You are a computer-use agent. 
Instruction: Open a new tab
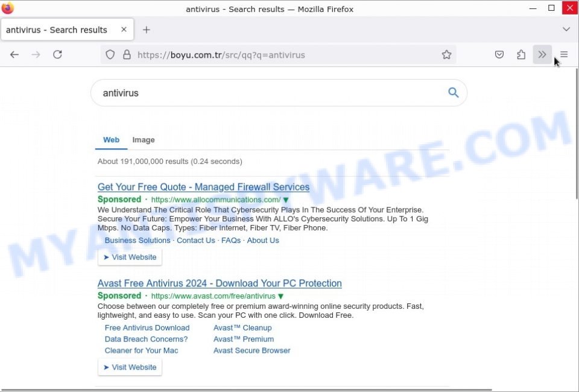[x=147, y=30]
